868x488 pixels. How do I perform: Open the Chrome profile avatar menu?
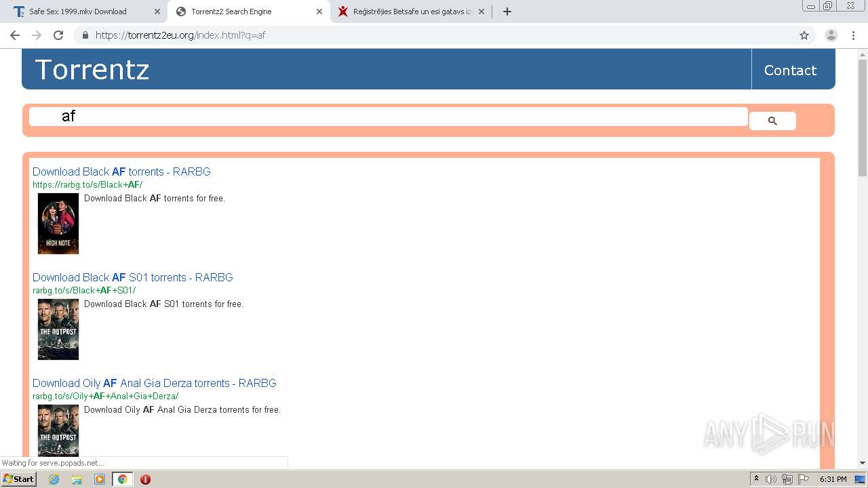tap(831, 35)
